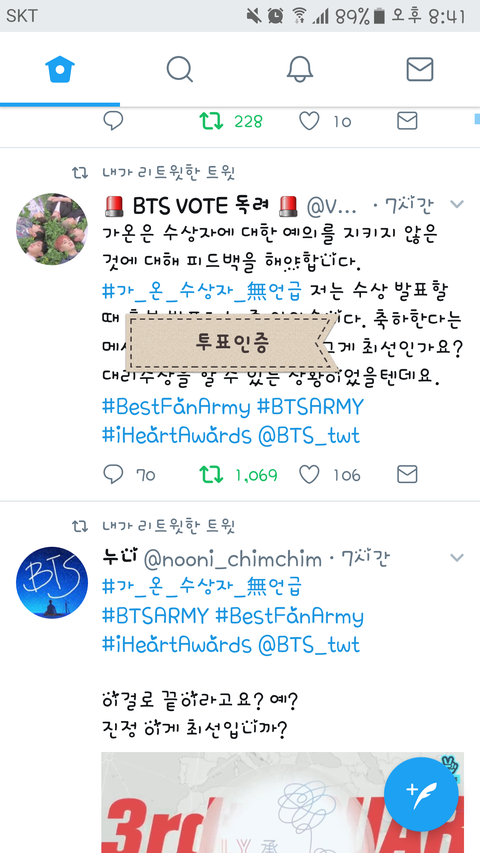
Task: Expand options chevron on the nooni_chimchim tweet
Action: [x=457, y=558]
